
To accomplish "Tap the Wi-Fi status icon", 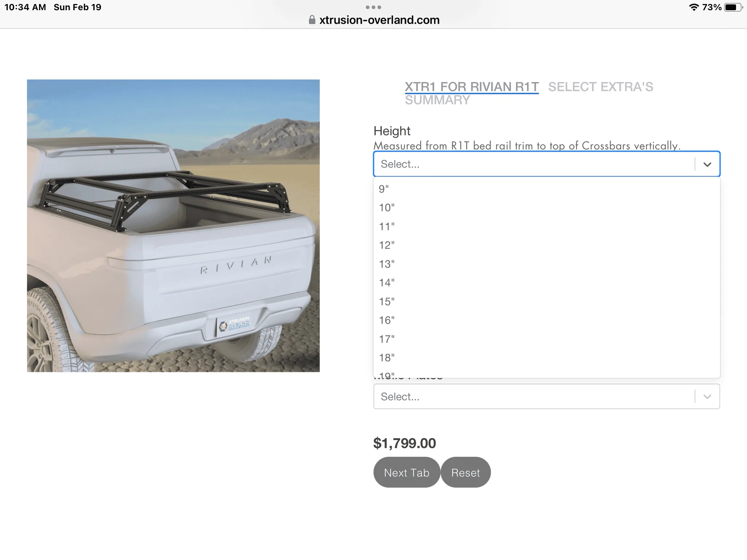I will (694, 7).
